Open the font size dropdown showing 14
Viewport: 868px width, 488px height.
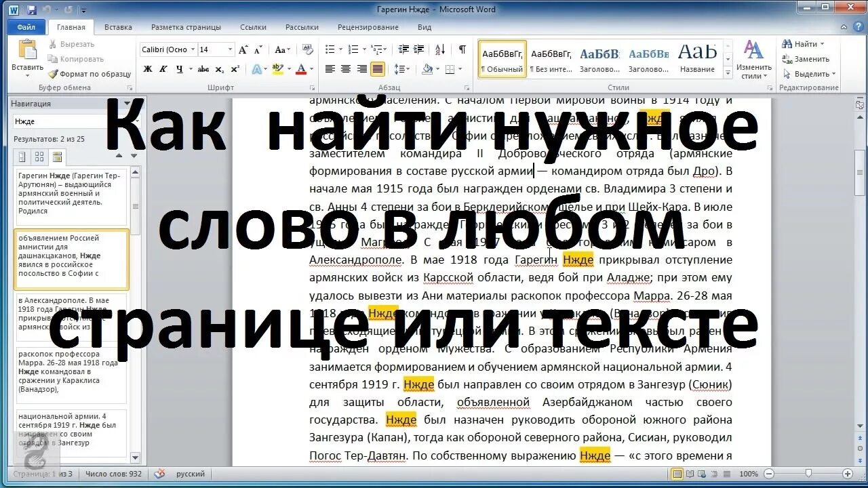coord(231,49)
